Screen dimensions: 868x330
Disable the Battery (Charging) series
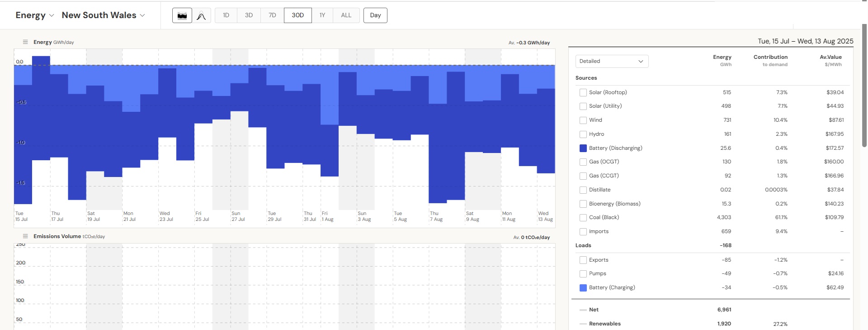(583, 287)
